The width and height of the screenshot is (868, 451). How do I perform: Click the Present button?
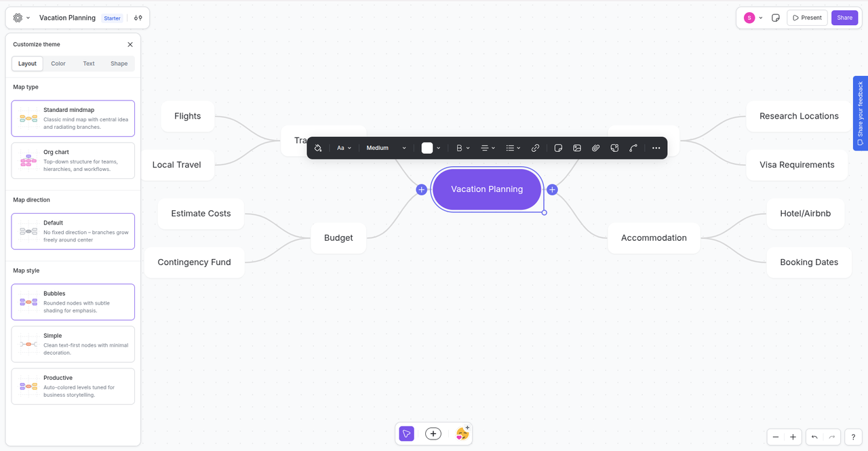pos(808,18)
